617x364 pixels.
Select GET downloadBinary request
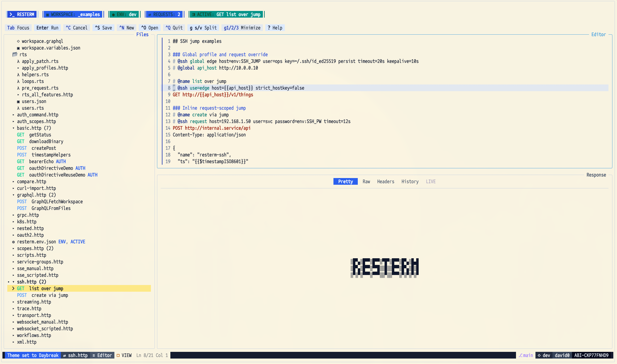coord(40,141)
